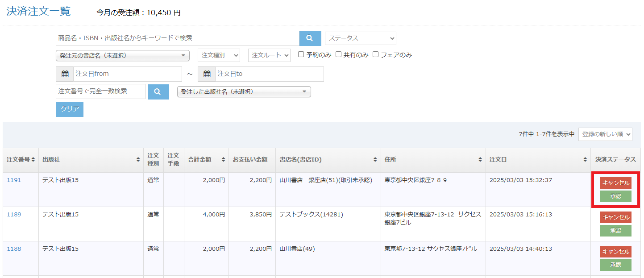Open the ステータス dropdown
This screenshot has width=644, height=278.
360,38
